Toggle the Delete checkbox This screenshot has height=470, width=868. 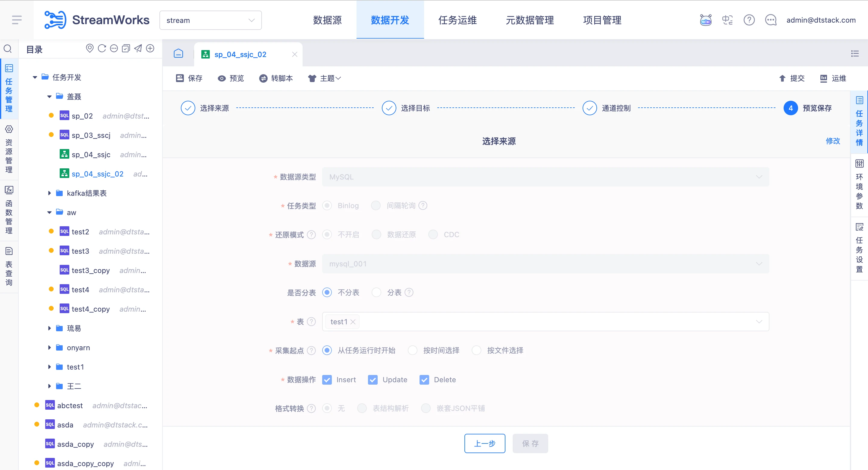424,379
